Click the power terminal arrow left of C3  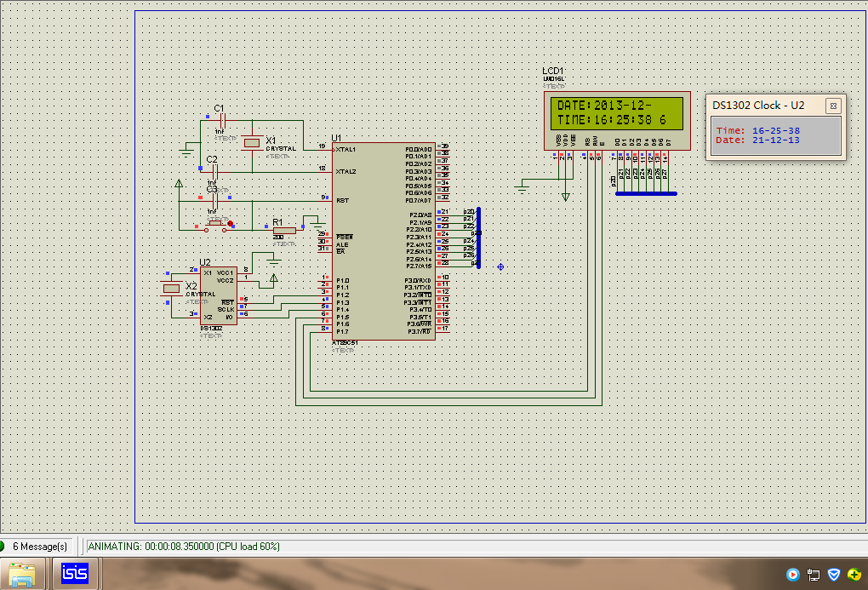(179, 184)
